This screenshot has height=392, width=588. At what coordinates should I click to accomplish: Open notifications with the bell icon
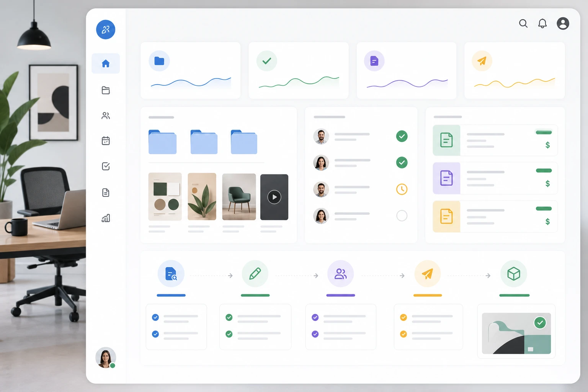[542, 24]
